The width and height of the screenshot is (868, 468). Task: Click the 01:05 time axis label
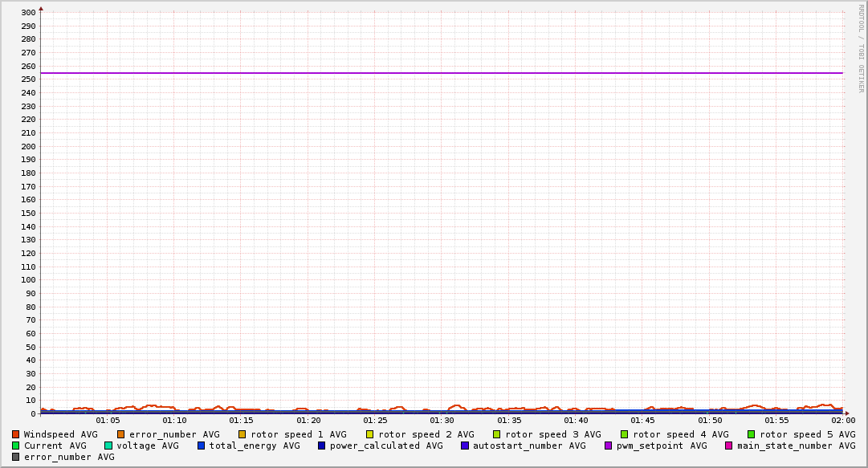coord(108,420)
